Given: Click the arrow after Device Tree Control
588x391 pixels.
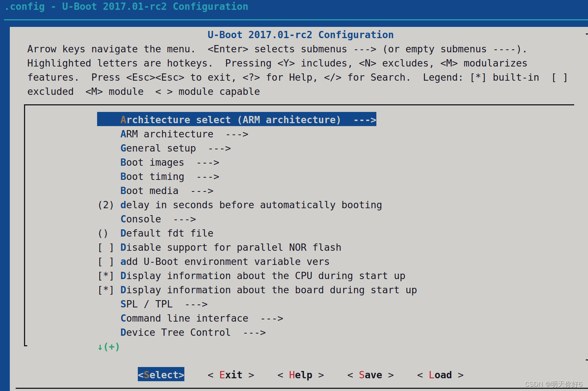Looking at the screenshot, I should pos(255,332).
